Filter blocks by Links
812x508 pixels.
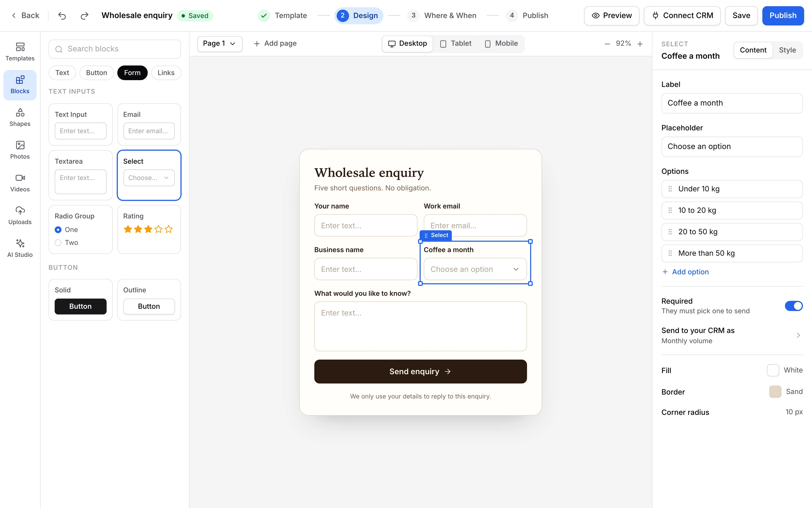166,73
